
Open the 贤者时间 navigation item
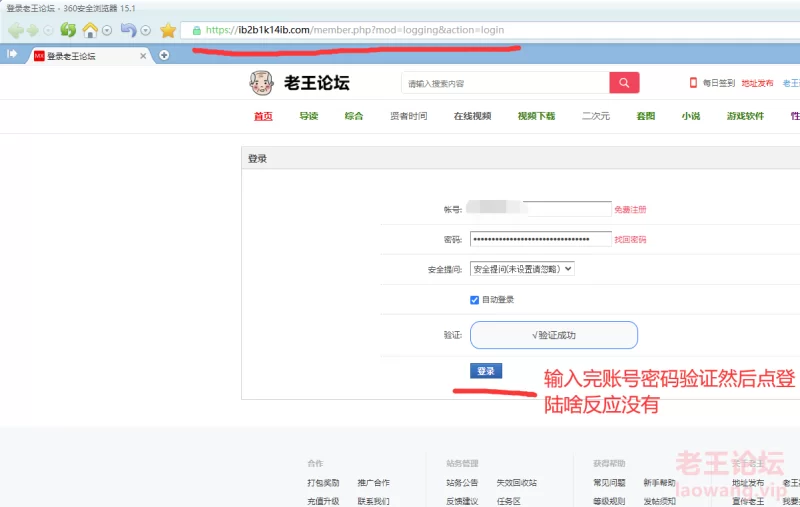coord(409,116)
